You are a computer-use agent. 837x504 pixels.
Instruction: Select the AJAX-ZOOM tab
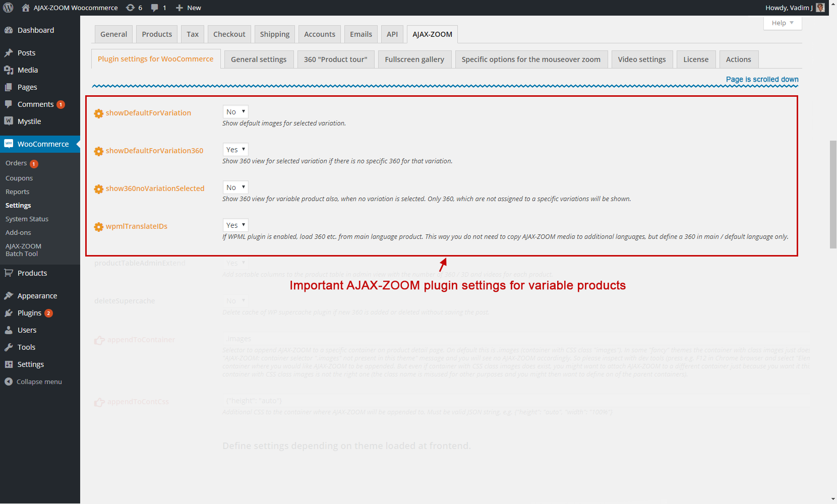432,34
